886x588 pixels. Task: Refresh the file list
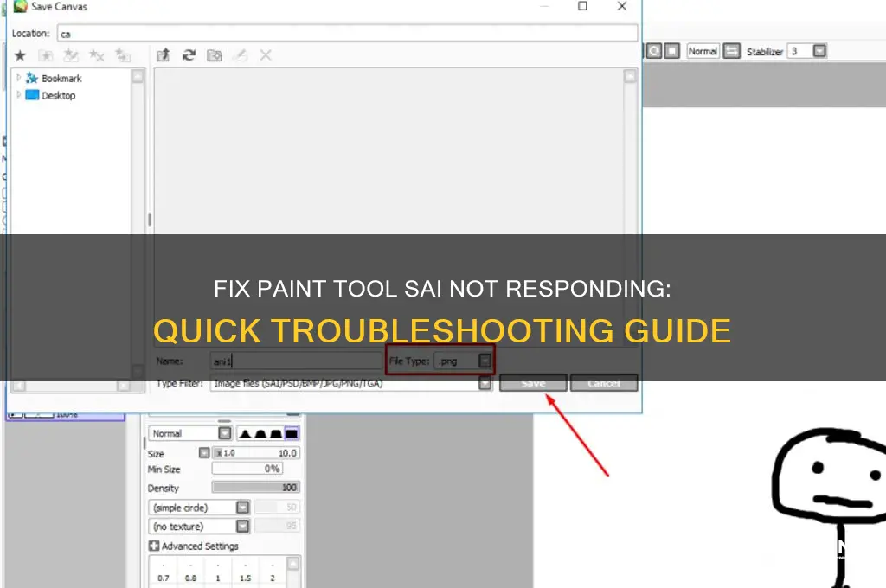coord(189,55)
